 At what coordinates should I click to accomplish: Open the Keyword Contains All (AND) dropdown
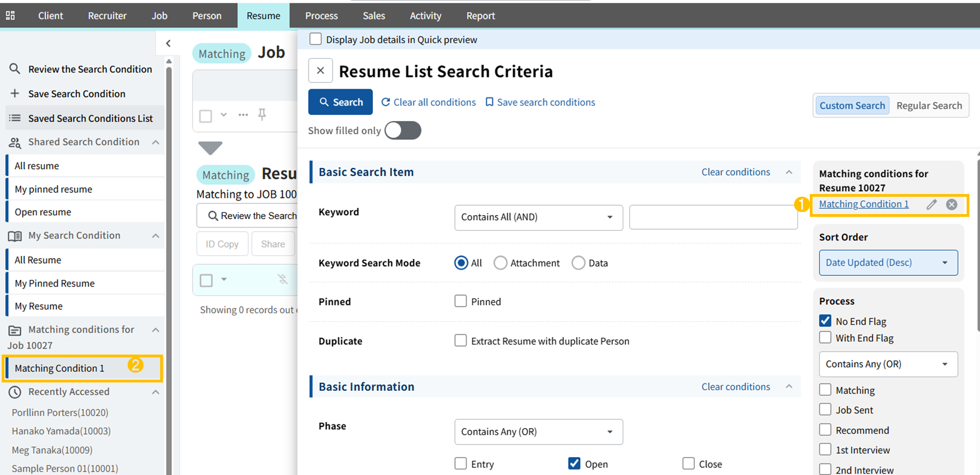tap(538, 217)
